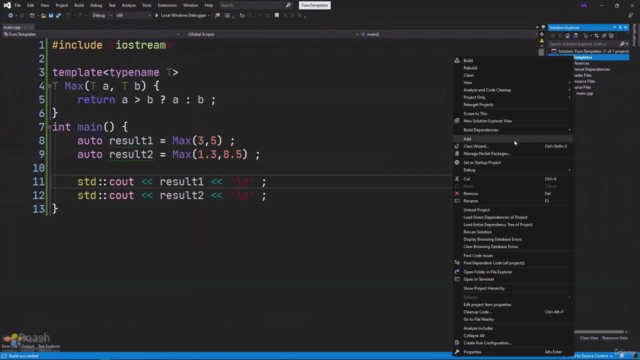Click the Home icon in Solution Explorer toolbar
This screenshot has height=360, width=640.
567,36
